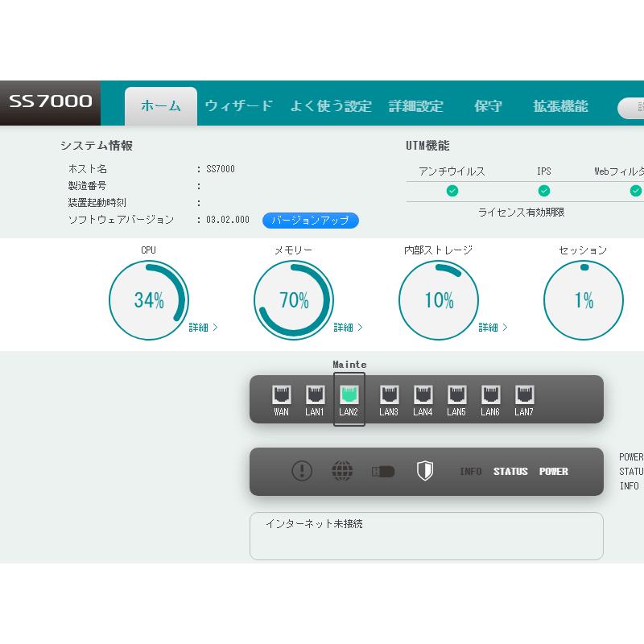Click the LAN4 port icon
The image size is (644, 644).
click(423, 394)
